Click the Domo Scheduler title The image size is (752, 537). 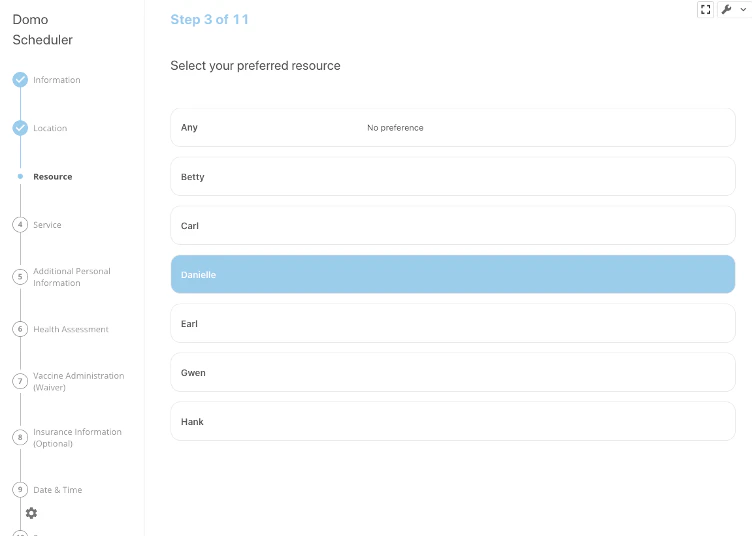(x=42, y=30)
